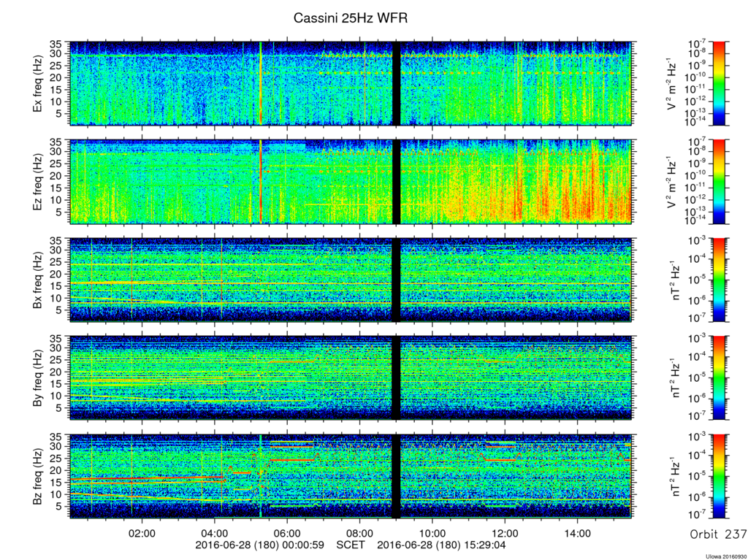Image resolution: width=748 pixels, height=560 pixels.
Task: Click the 04:00 time axis tick label
Action: point(215,534)
